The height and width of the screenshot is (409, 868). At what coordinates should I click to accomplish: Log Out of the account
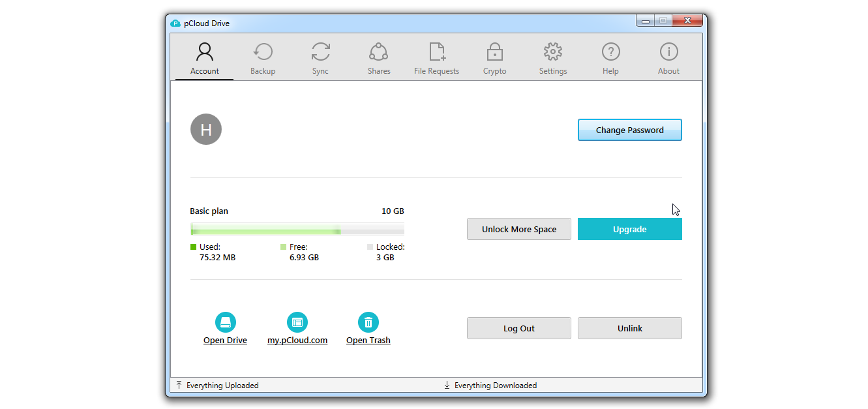[519, 328]
